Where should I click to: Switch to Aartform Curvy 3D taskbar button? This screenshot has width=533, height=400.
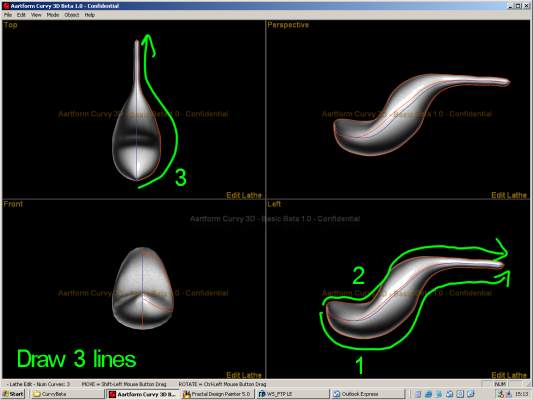point(143,394)
